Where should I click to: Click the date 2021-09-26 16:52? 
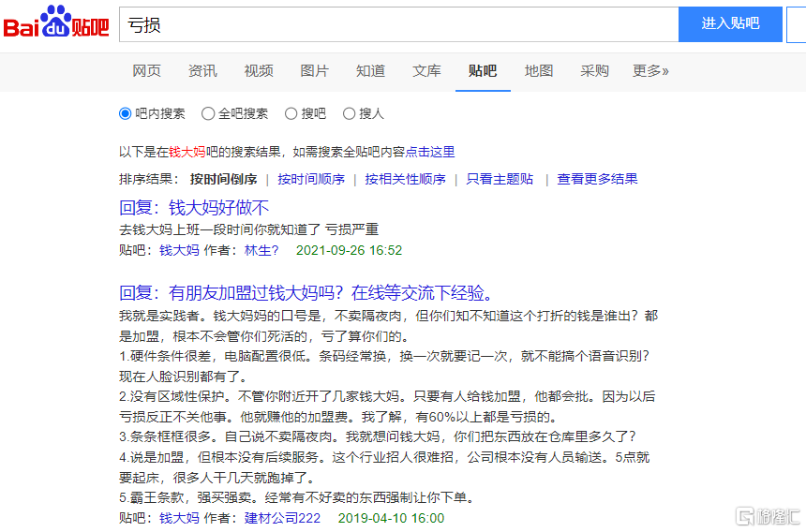click(x=349, y=251)
